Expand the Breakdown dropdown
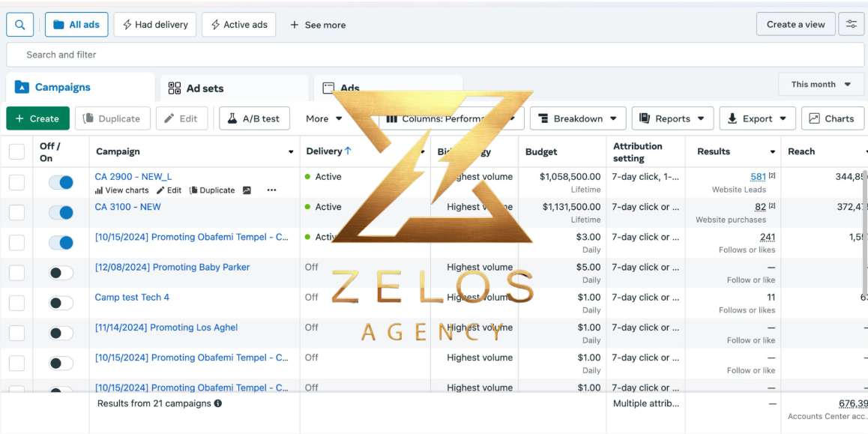This screenshot has width=868, height=434. (578, 118)
